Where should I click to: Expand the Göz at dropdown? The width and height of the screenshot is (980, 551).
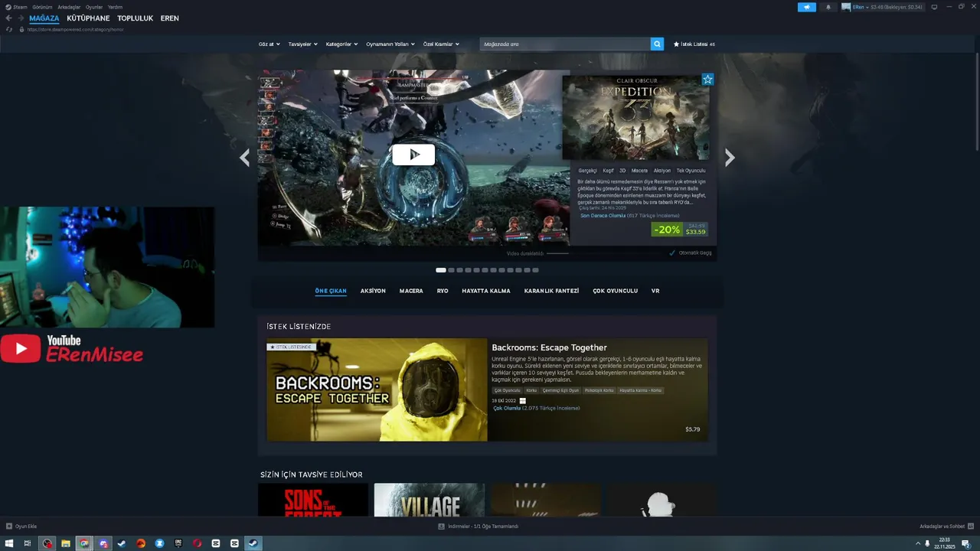click(269, 44)
